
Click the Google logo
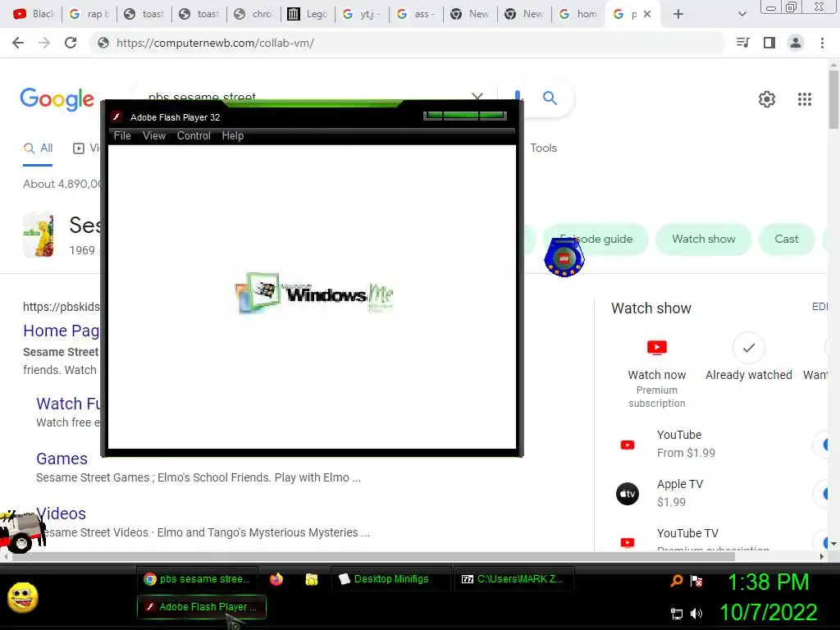(x=57, y=99)
